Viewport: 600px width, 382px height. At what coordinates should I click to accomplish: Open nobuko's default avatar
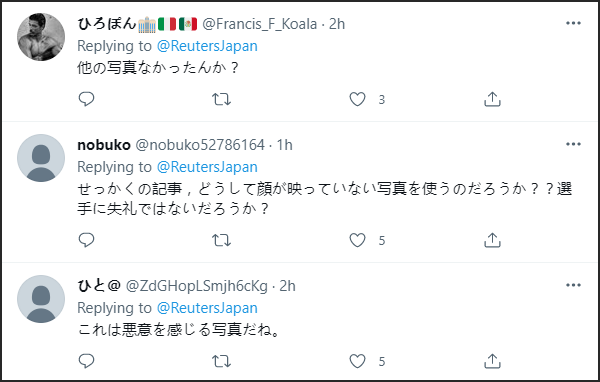[x=41, y=158]
